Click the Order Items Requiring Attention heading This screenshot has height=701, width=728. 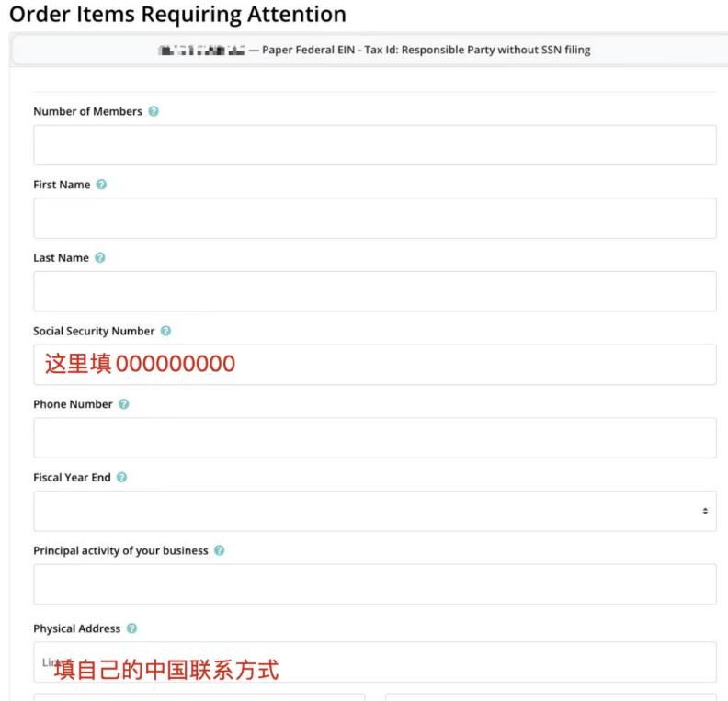[x=177, y=15]
